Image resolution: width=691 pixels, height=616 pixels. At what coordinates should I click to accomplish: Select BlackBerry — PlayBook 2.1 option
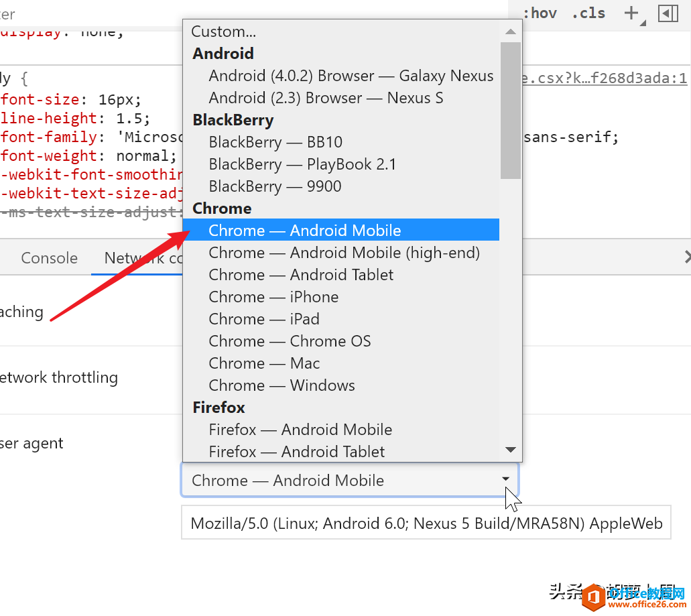tap(340, 164)
